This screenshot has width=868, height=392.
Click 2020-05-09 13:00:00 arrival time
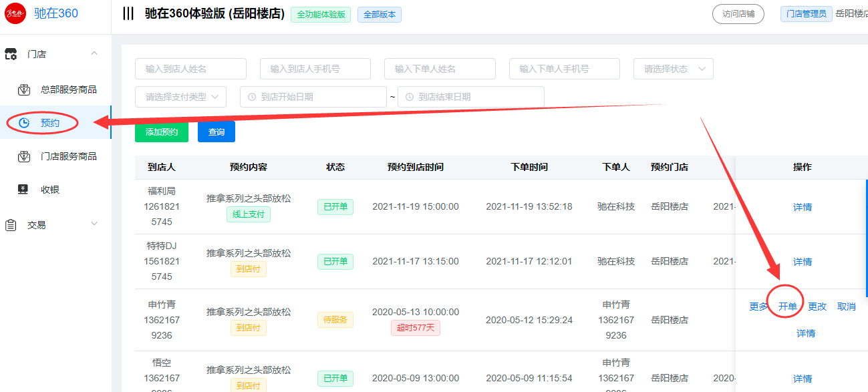416,379
